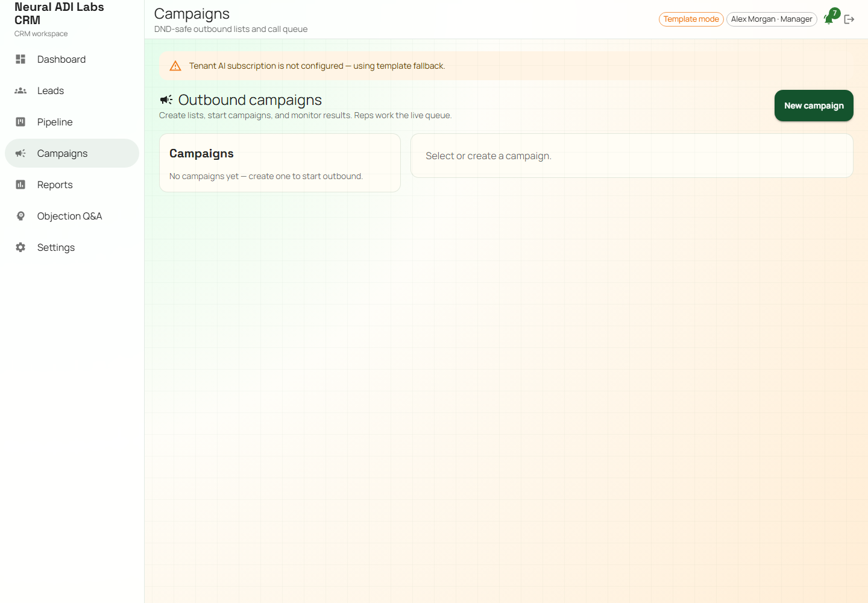
Task: Select Campaigns in sidebar
Action: tap(72, 153)
